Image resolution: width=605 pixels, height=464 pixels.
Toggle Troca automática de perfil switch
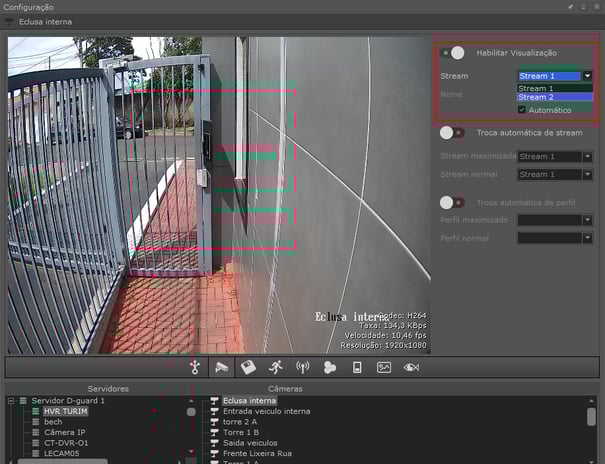[453, 202]
